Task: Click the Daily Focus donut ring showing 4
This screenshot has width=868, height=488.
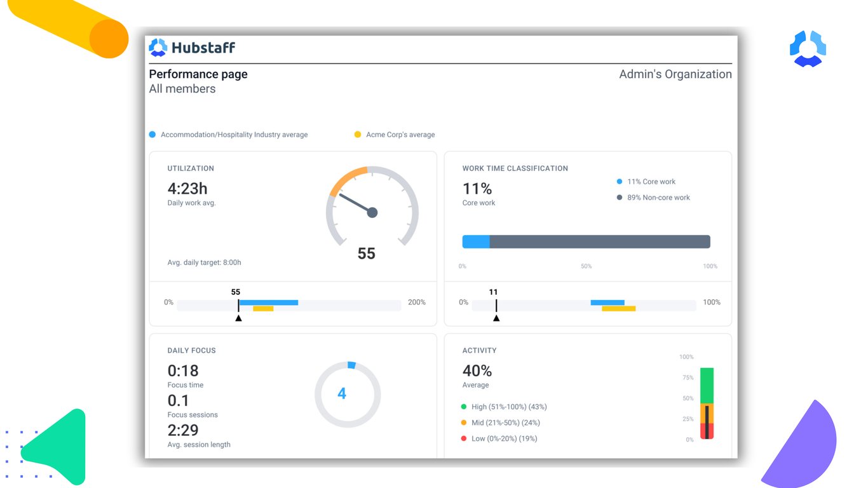Action: coord(348,395)
